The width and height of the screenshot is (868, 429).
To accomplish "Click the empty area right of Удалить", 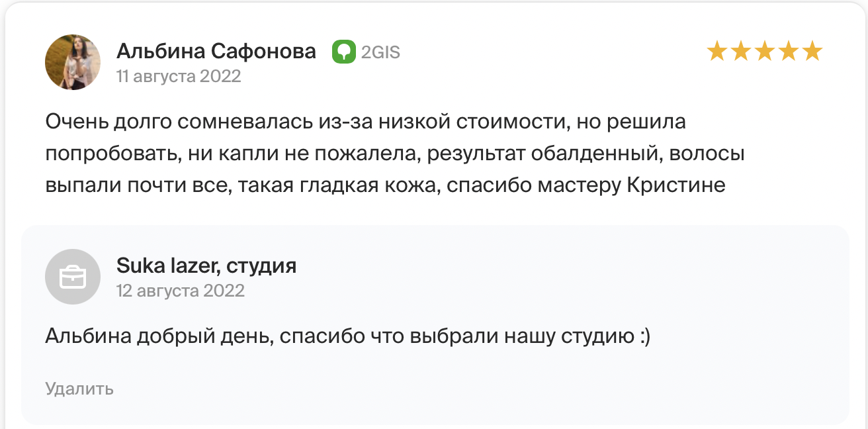I will [x=463, y=389].
